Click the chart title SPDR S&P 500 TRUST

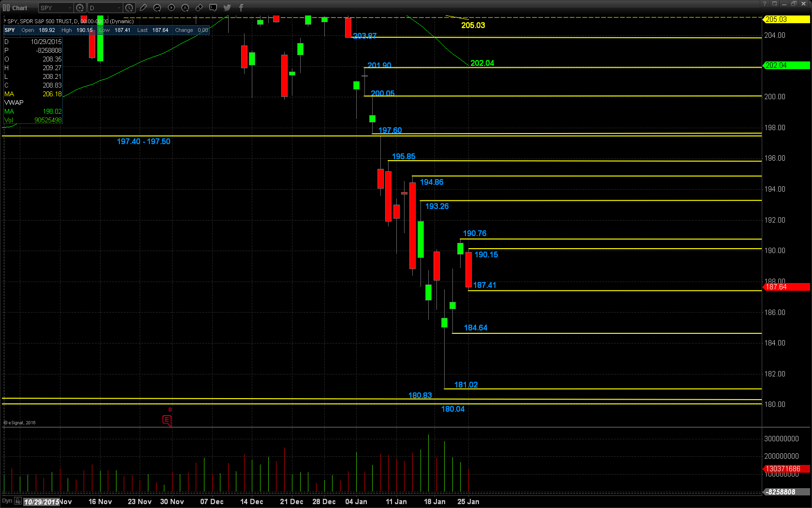coord(46,21)
